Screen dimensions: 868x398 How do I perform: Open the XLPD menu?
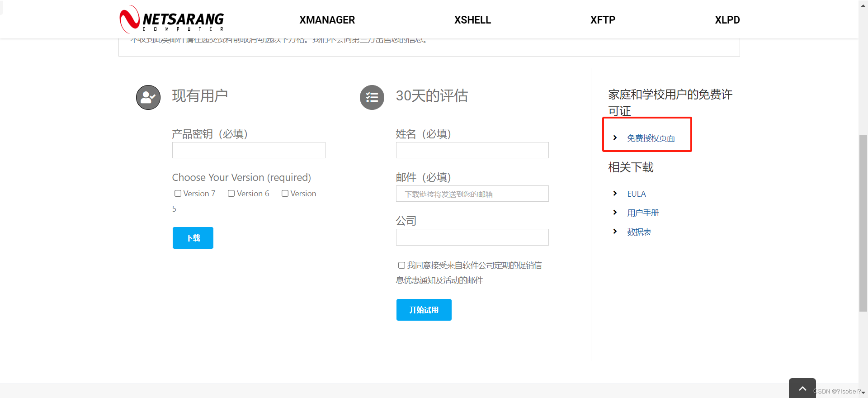tap(727, 20)
